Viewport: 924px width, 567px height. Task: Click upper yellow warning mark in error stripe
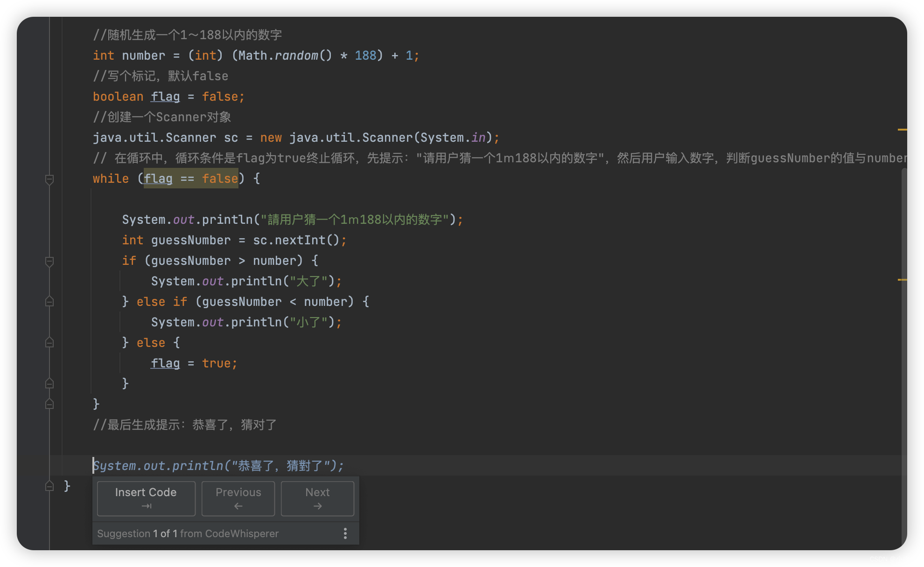click(902, 129)
